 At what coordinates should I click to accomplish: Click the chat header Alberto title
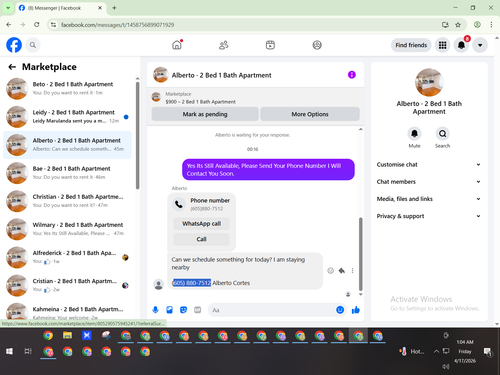click(221, 75)
